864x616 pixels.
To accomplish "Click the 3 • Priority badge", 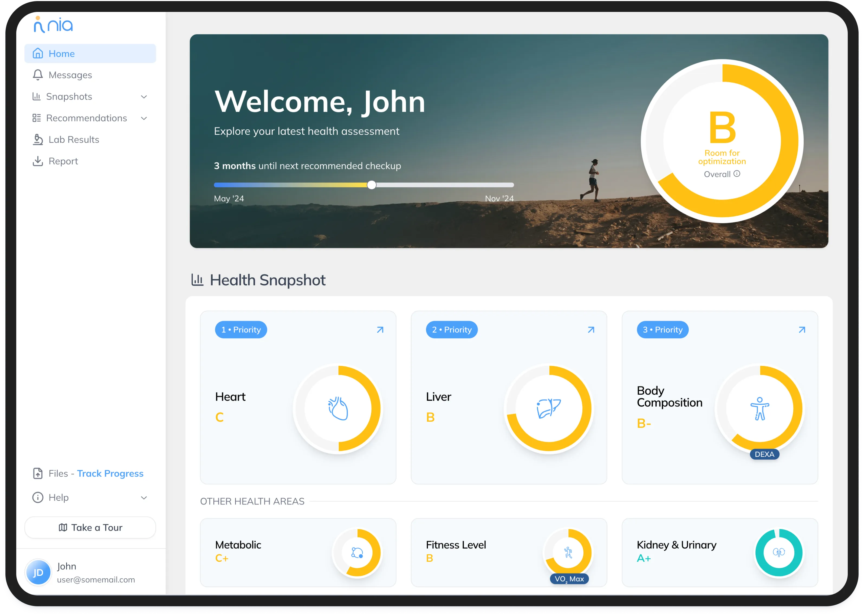I will (663, 330).
